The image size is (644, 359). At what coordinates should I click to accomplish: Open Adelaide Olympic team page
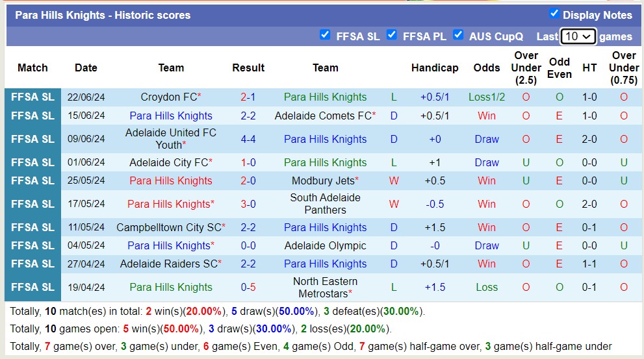pyautogui.click(x=325, y=245)
